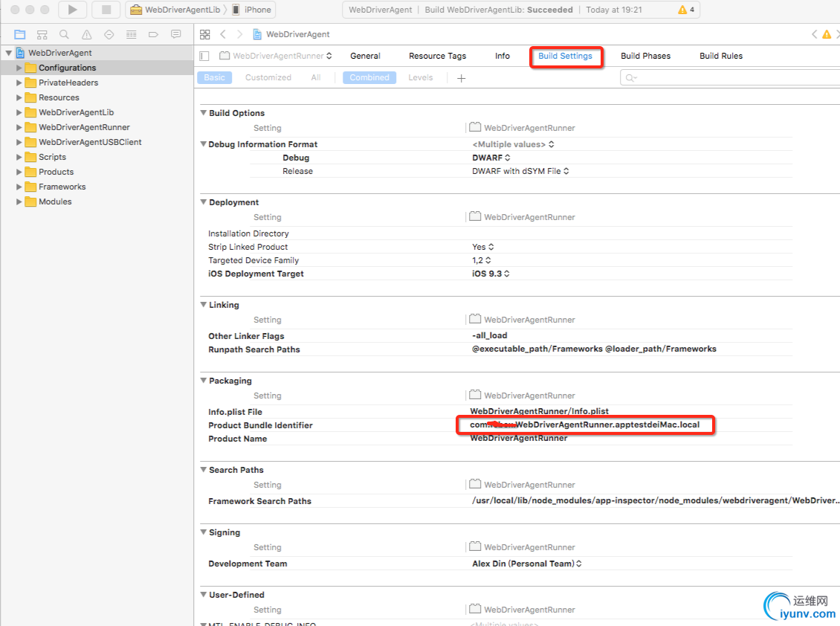Switch to the General tab
The width and height of the screenshot is (840, 626).
365,56
